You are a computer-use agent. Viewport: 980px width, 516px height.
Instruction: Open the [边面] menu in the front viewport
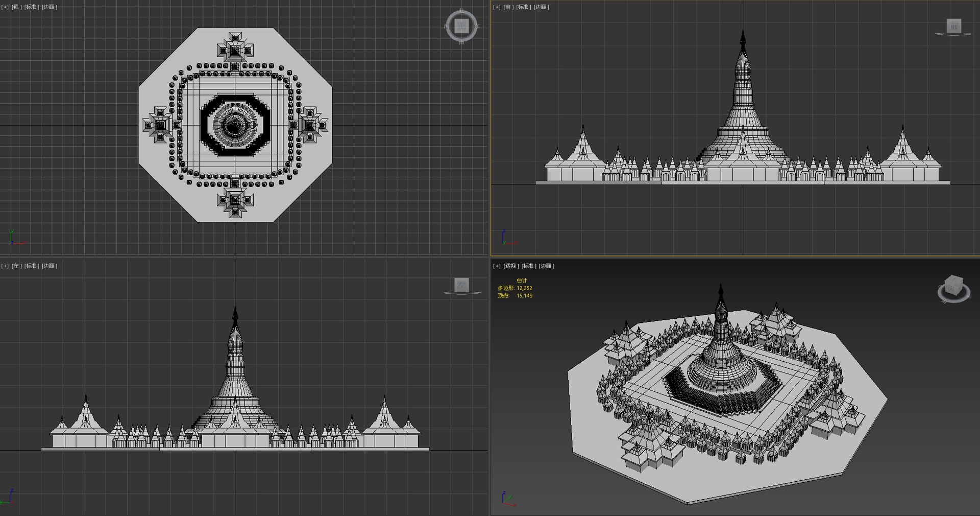(542, 7)
